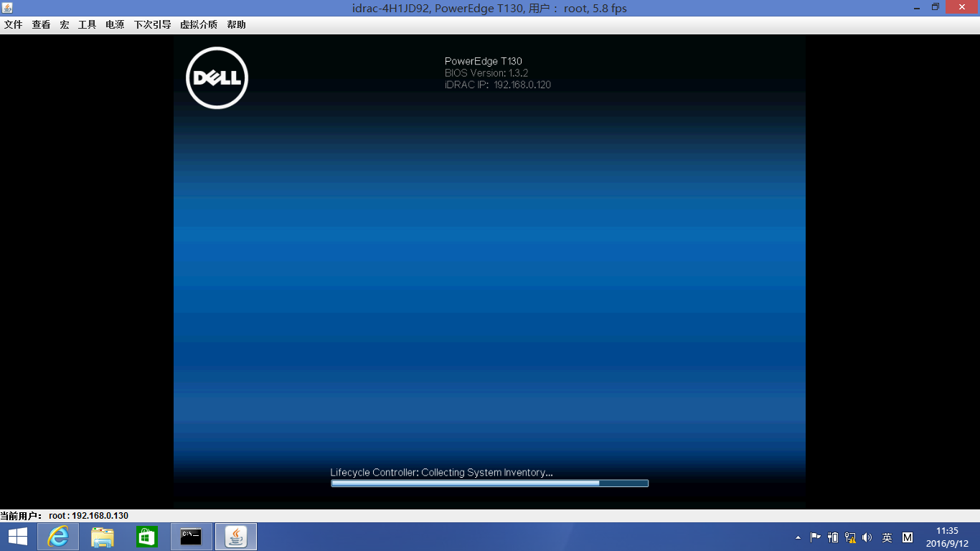Image resolution: width=980 pixels, height=551 pixels.
Task: Open the 文件 menu
Action: pyautogui.click(x=13, y=24)
